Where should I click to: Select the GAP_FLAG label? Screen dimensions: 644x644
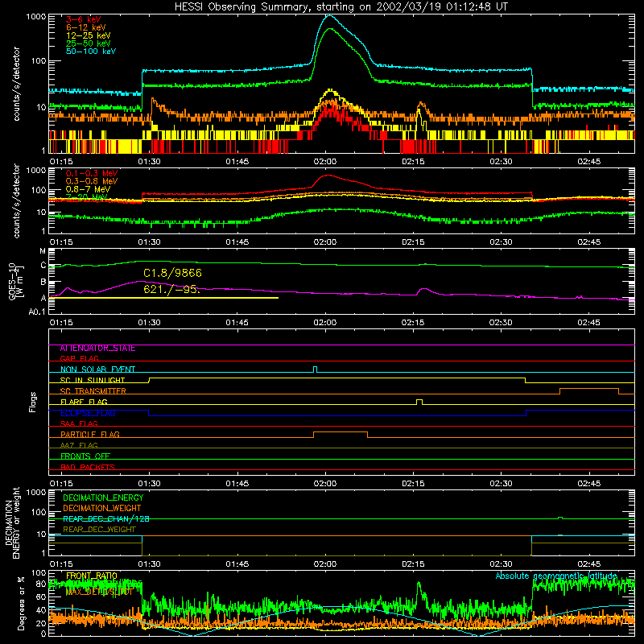point(79,358)
